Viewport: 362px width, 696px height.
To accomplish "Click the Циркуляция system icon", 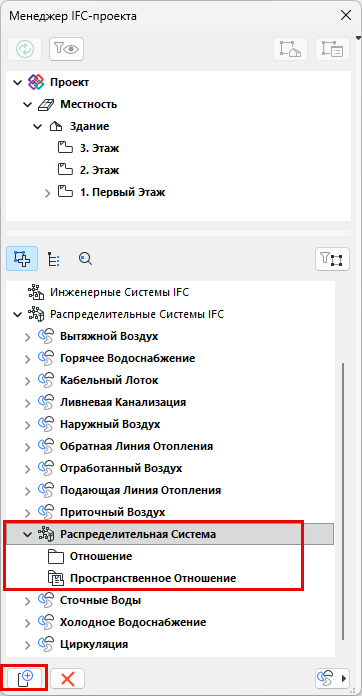I will coord(46,645).
